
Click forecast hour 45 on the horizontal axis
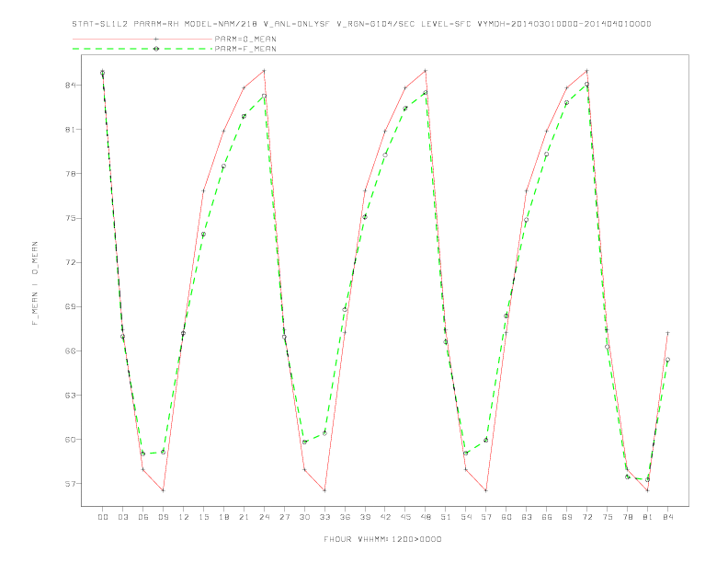[405, 517]
